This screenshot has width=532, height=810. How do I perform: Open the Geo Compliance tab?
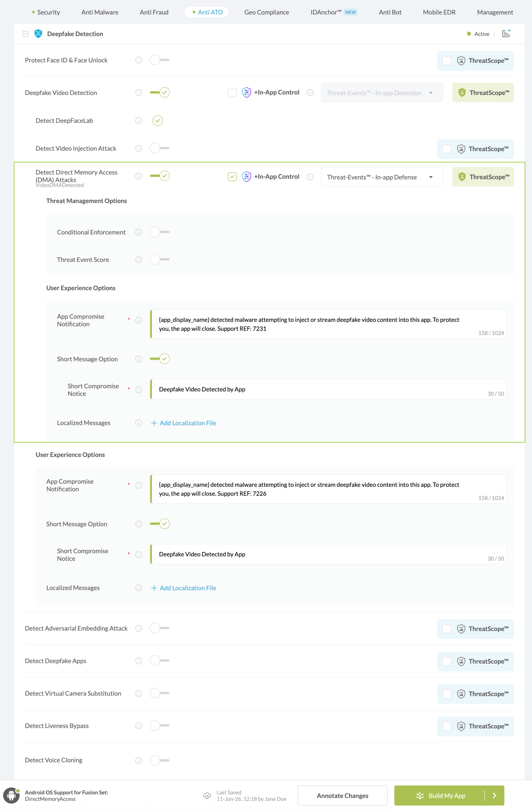(267, 12)
